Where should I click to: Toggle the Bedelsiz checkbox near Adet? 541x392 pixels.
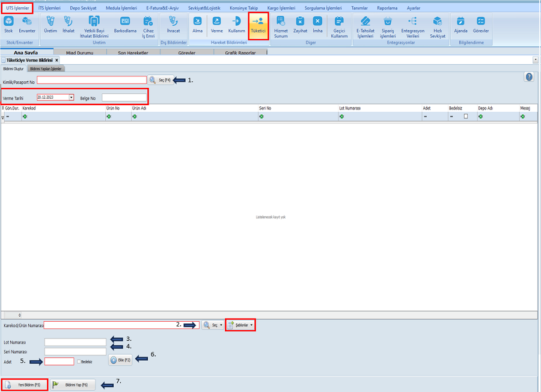(x=79, y=361)
